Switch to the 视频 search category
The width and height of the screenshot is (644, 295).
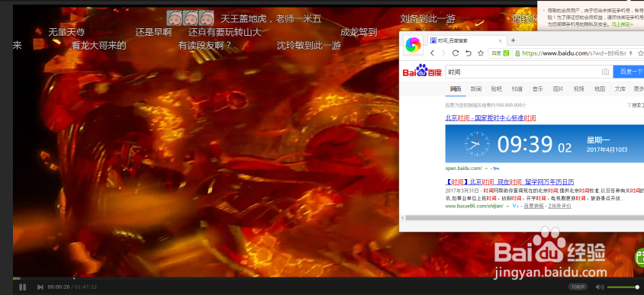point(578,88)
